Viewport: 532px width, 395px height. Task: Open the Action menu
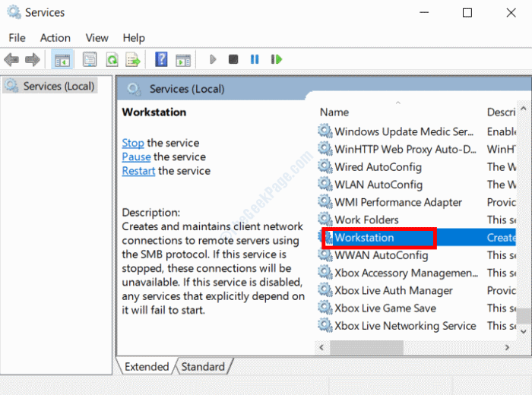(x=55, y=37)
